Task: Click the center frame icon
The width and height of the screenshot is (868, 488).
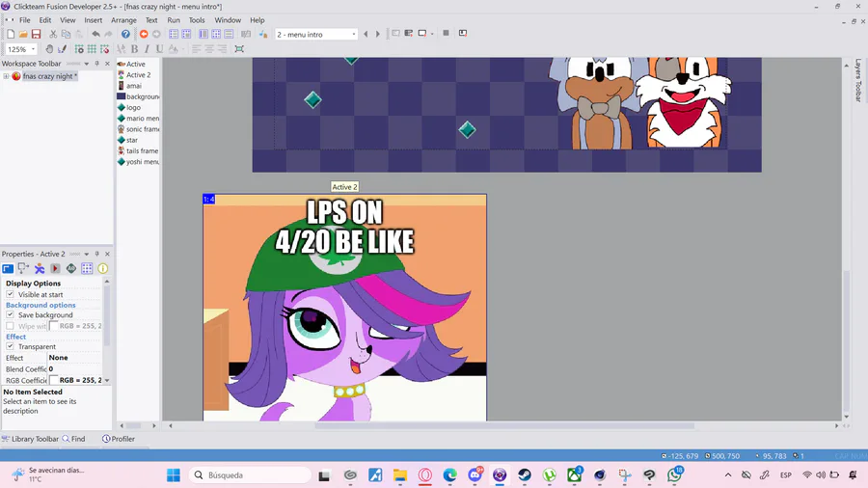Action: (239, 49)
